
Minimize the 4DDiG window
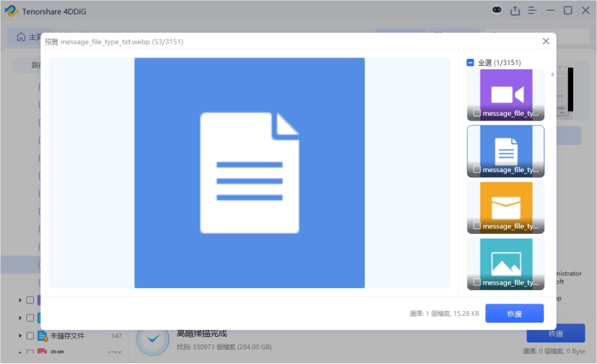pyautogui.click(x=550, y=10)
